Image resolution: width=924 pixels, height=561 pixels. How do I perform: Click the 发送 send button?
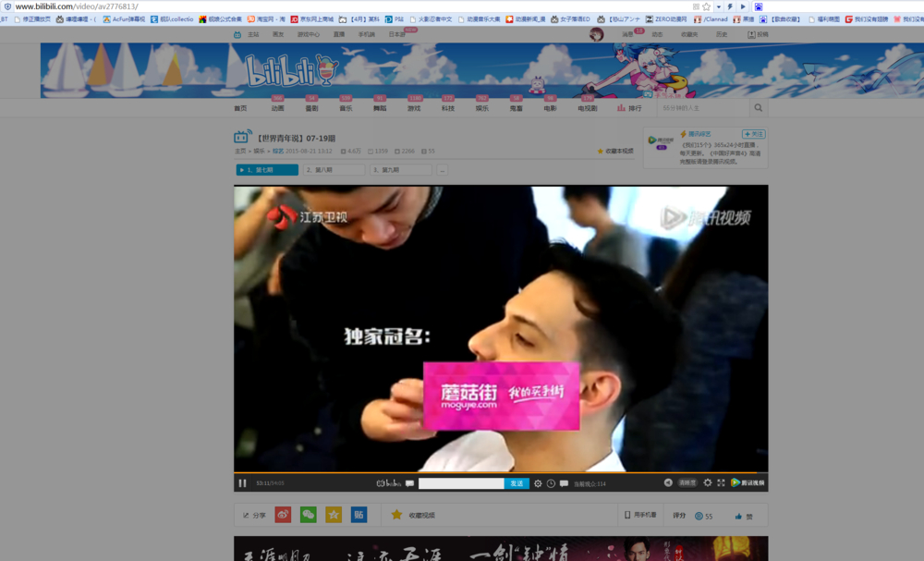[517, 483]
